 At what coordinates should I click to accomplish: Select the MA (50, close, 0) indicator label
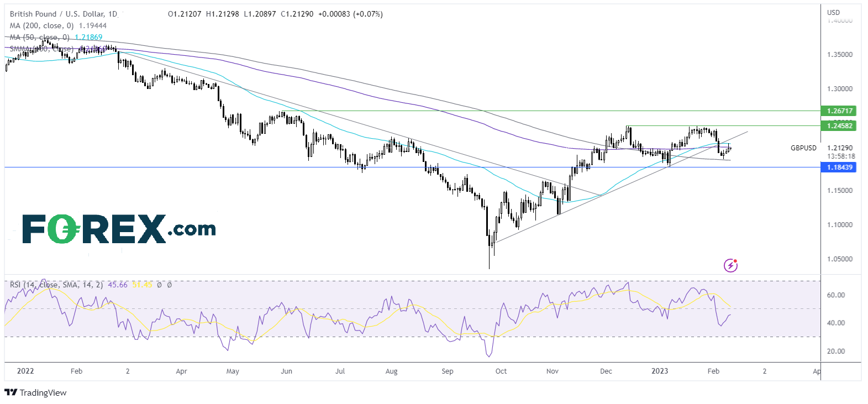[40, 37]
